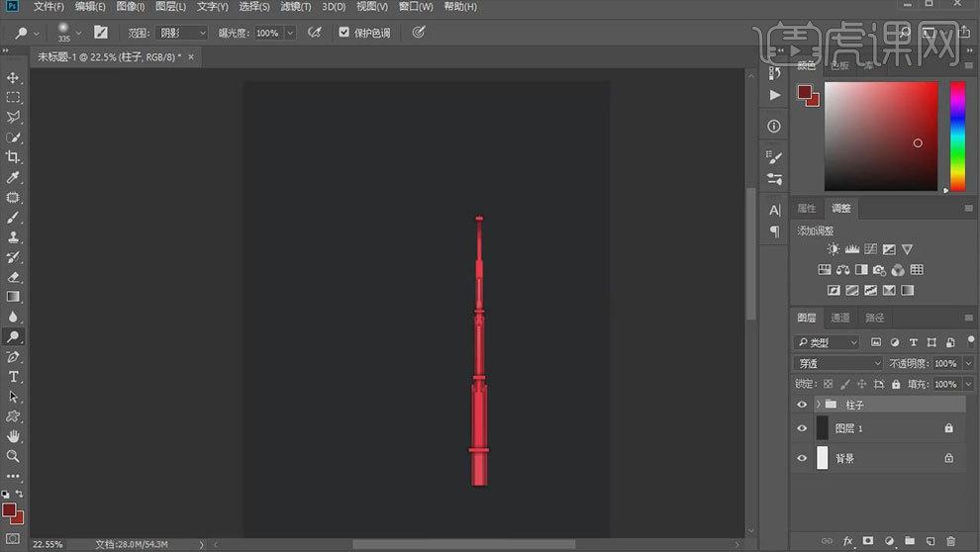980x552 pixels.
Task: Click the Vibrance adjustment triangle icon
Action: pos(907,249)
